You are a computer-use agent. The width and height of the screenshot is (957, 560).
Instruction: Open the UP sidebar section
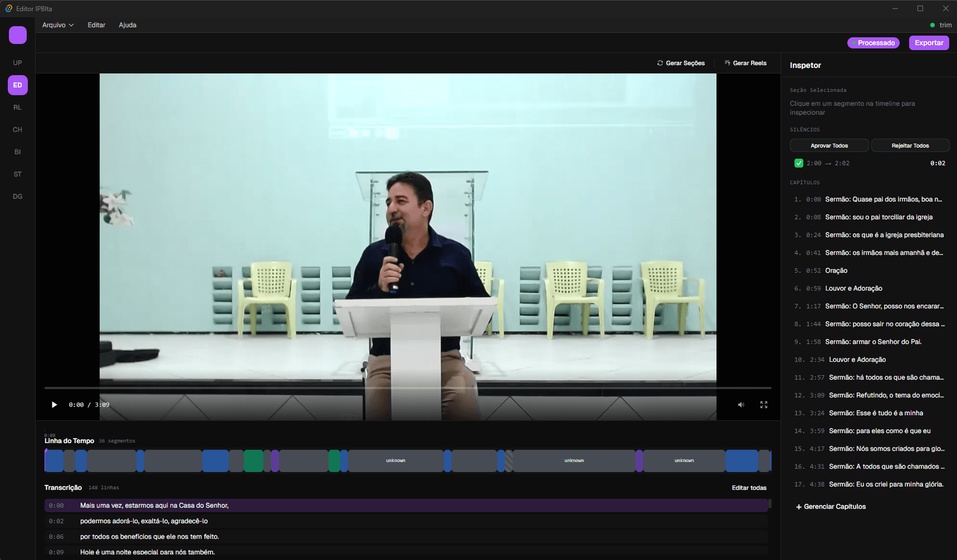click(18, 63)
